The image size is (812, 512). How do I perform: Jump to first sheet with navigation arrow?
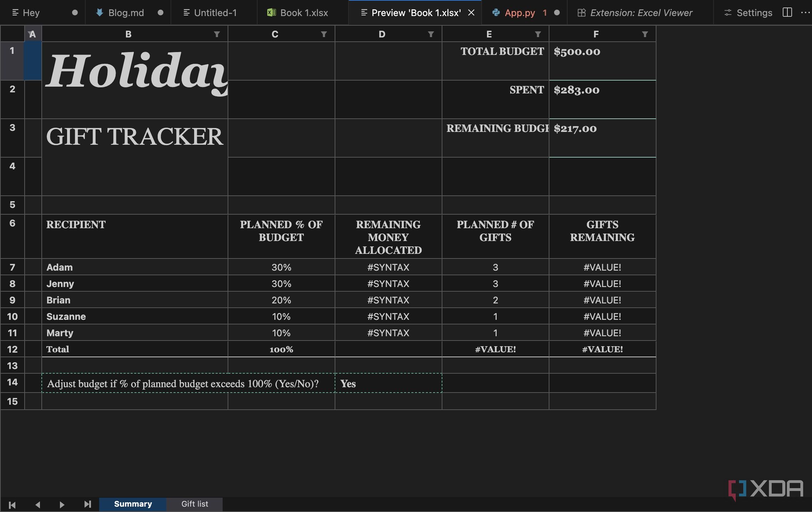[x=12, y=505]
